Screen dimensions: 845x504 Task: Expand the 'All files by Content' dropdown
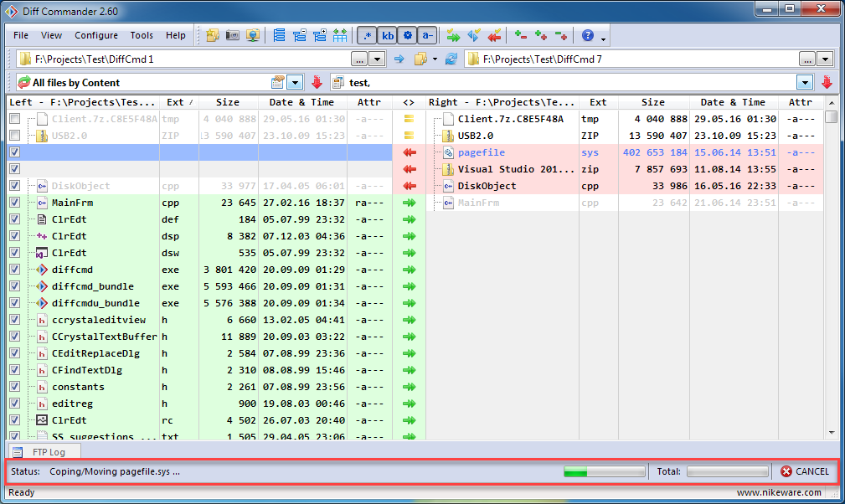295,82
